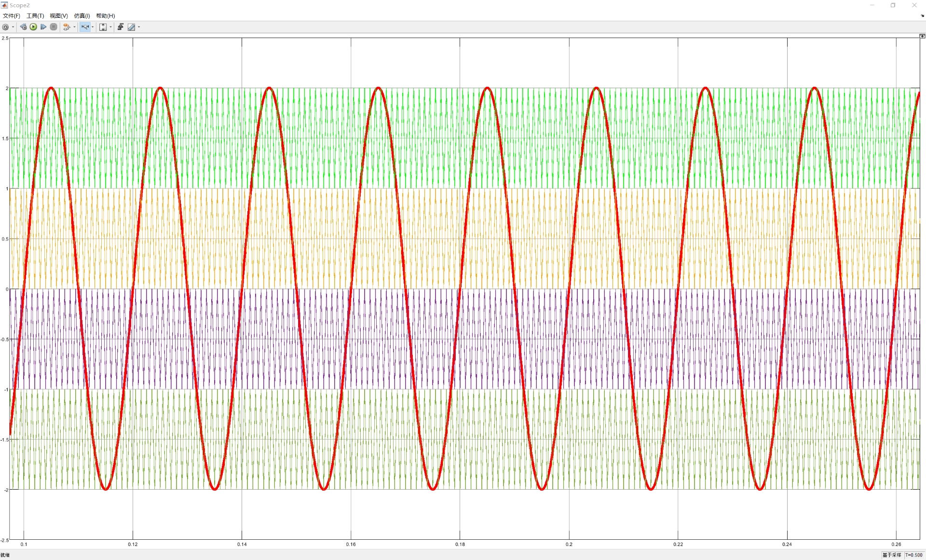Screen dimensions: 926x560
Task: Click the gray Stop simulation icon
Action: pyautogui.click(x=54, y=27)
